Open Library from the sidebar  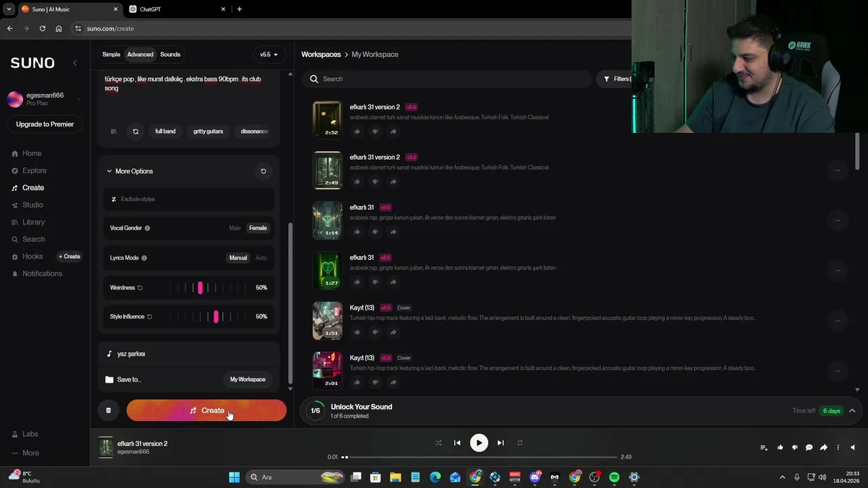coord(33,222)
